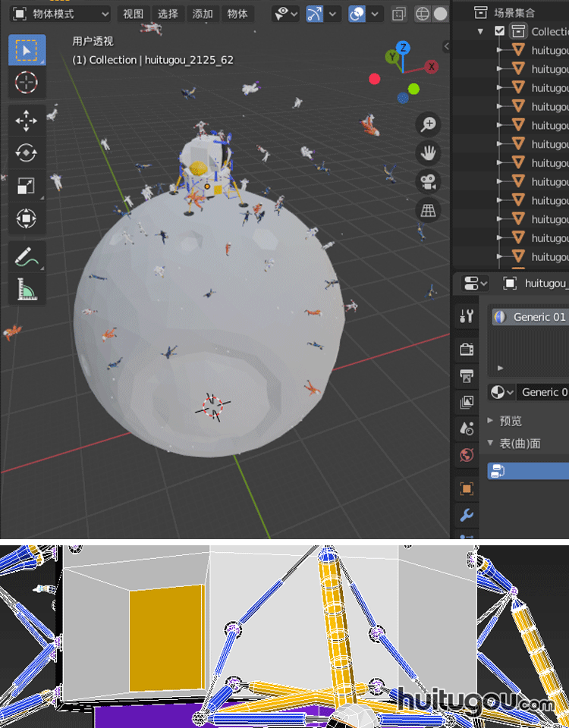Switch to wireframe viewport shading
This screenshot has height=728, width=569.
(x=423, y=14)
